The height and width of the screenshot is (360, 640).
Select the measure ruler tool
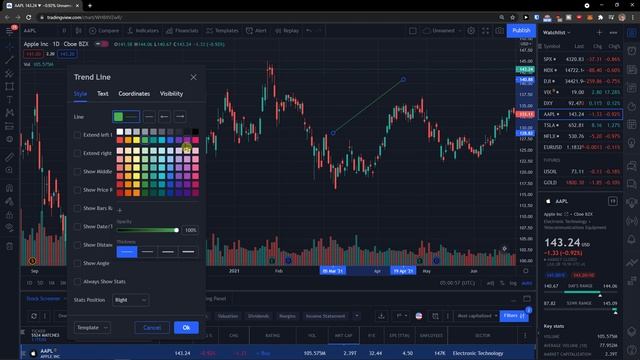[x=9, y=157]
